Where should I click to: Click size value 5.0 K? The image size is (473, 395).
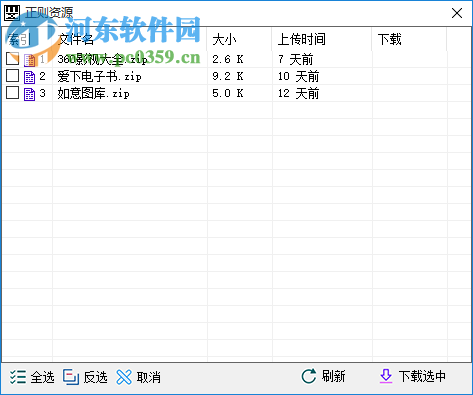(x=228, y=93)
